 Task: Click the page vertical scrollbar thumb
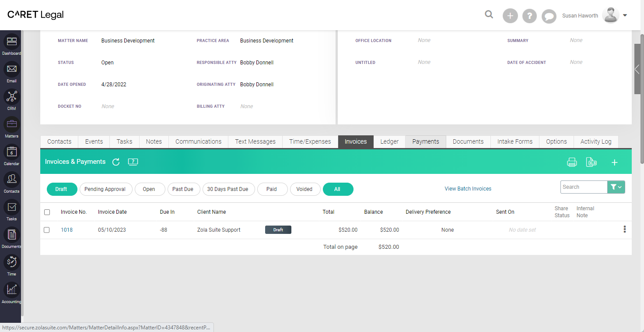point(642,99)
